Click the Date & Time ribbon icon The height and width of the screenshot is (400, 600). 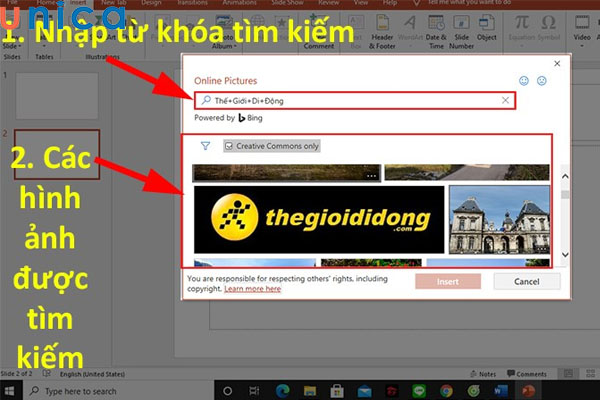[x=436, y=32]
